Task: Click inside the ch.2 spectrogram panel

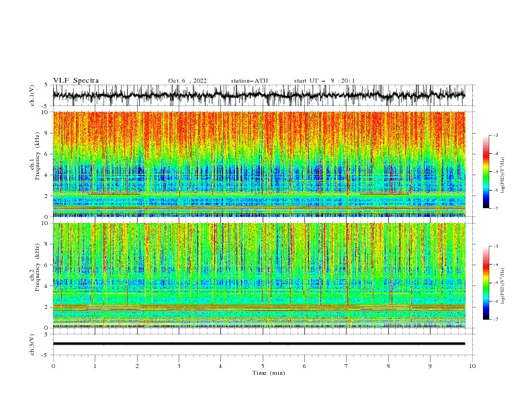Action: [x=259, y=275]
